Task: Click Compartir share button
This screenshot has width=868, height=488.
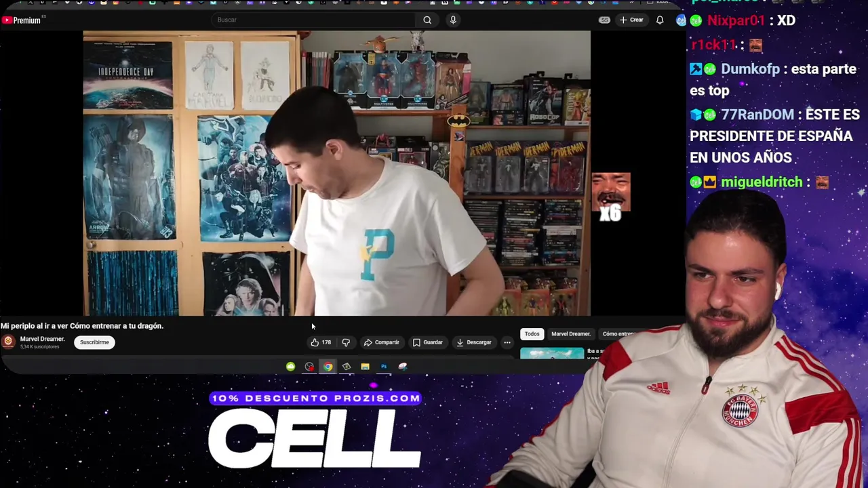Action: click(382, 342)
